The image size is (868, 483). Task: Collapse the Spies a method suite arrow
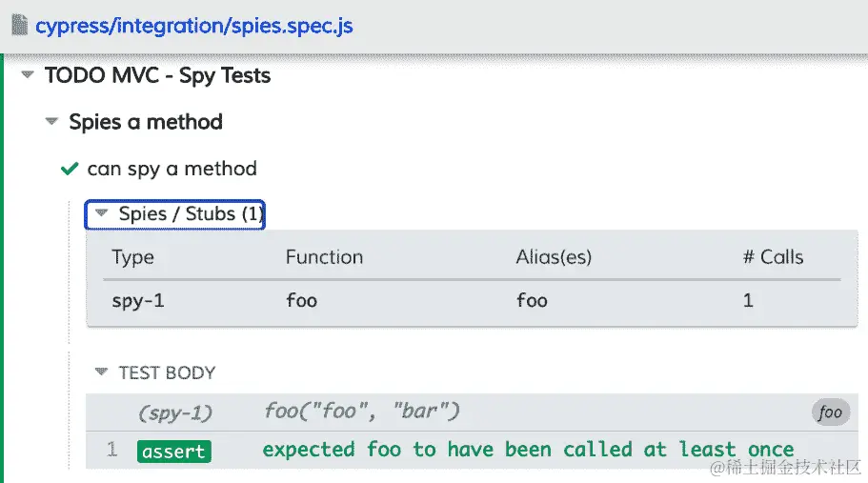pos(51,122)
